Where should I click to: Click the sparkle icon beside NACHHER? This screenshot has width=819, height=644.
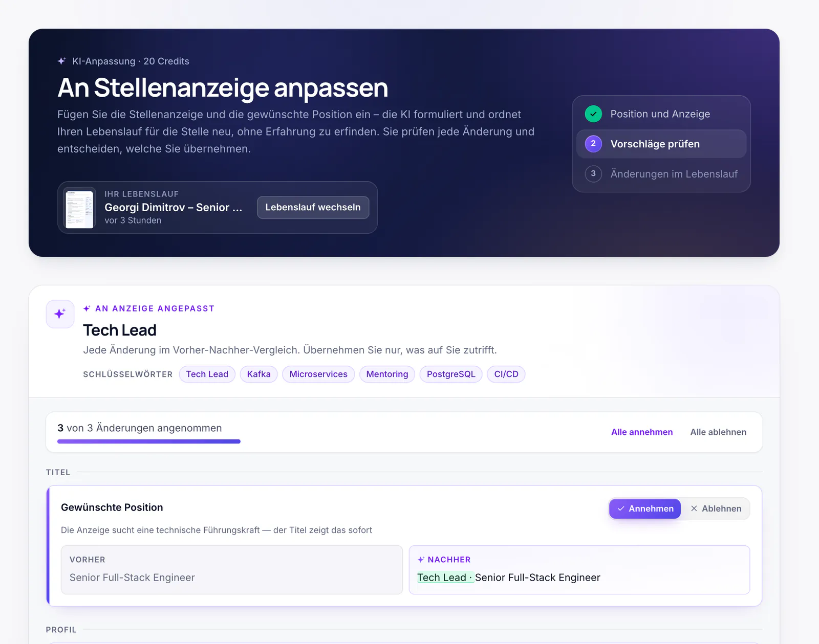[x=421, y=560]
